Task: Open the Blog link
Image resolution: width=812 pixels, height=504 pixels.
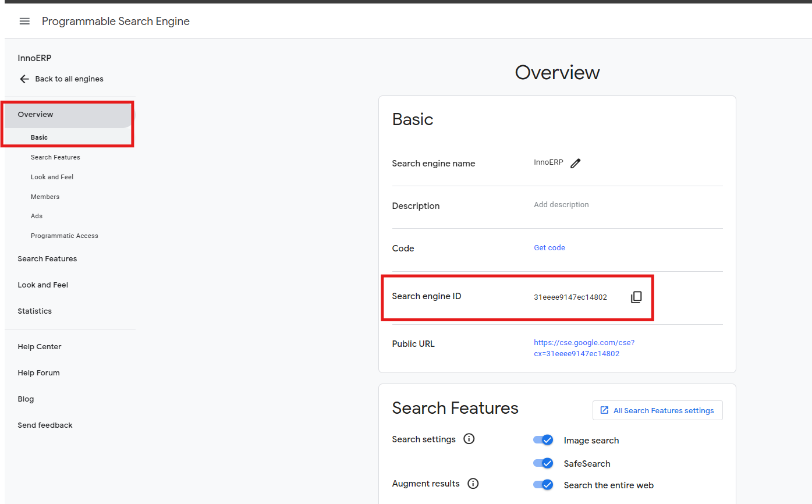Action: (x=26, y=399)
